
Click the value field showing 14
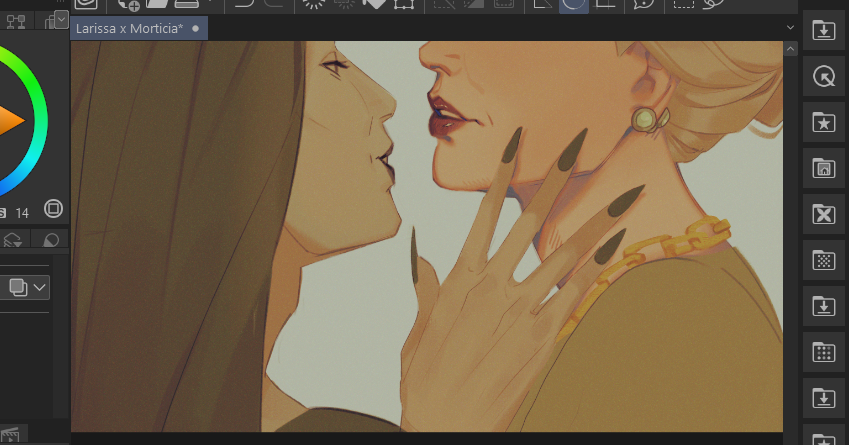point(22,213)
